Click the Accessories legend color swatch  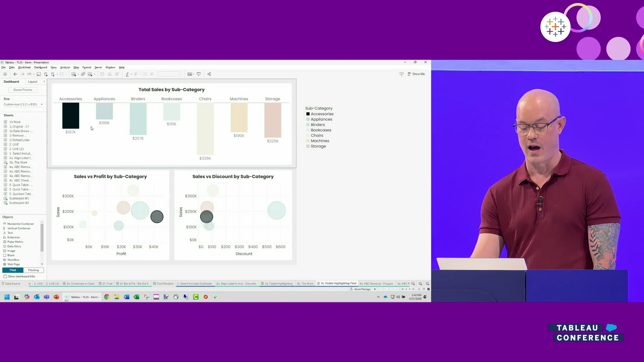pyautogui.click(x=308, y=114)
